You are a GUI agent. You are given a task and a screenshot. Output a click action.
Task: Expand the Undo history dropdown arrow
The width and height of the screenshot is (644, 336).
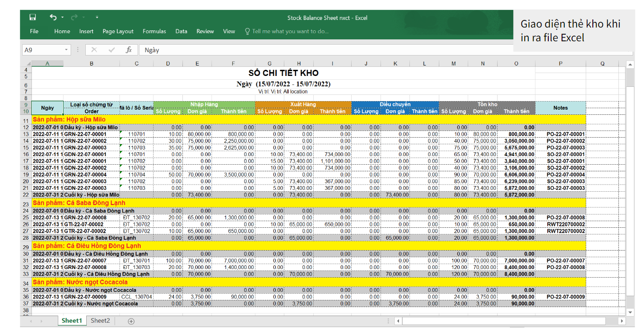coord(63,18)
